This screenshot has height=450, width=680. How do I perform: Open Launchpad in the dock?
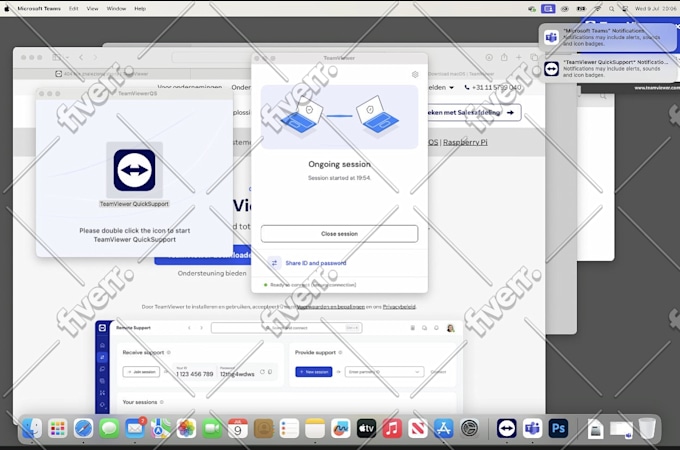[58, 429]
